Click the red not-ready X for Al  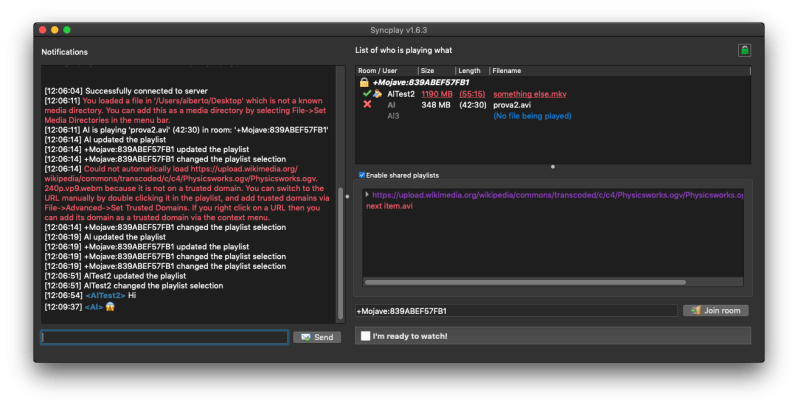[x=367, y=104]
